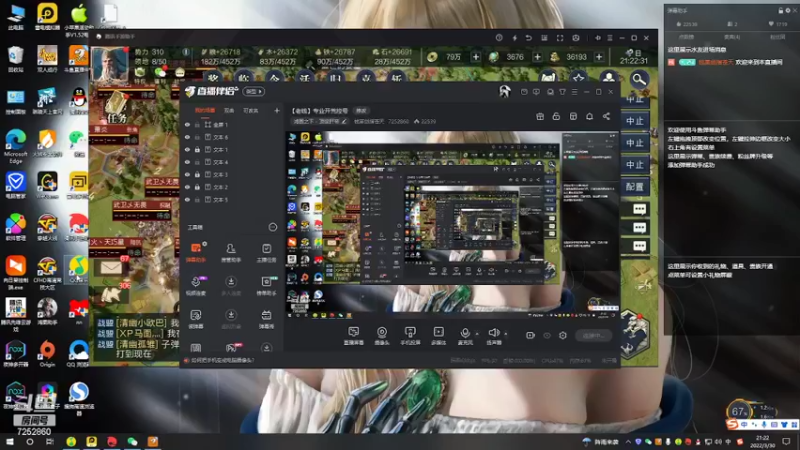Add a screen capture source in bottom bar
Image resolution: width=800 pixels, height=450 pixels.
click(354, 336)
